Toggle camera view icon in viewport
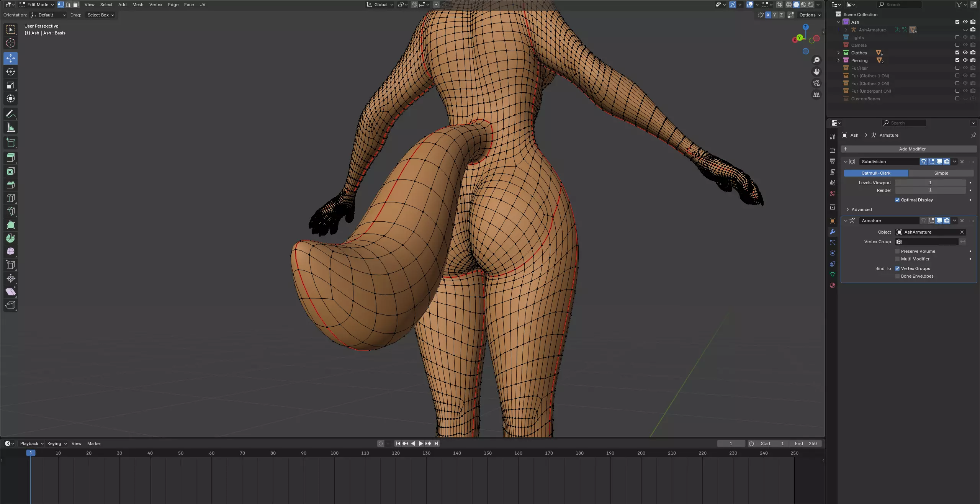The width and height of the screenshot is (980, 504). click(x=816, y=83)
